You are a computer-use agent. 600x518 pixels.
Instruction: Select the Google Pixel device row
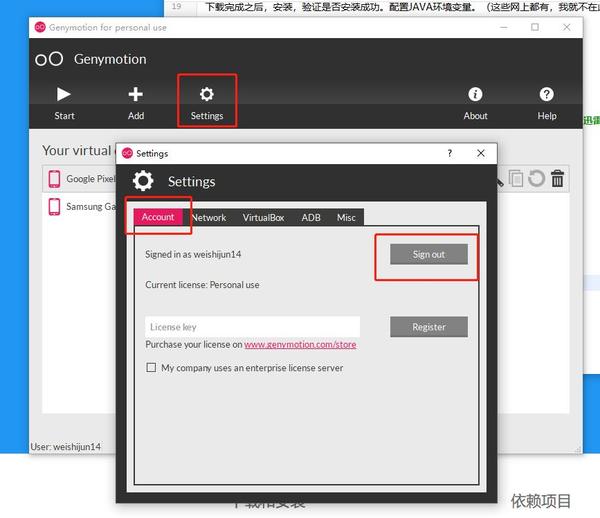point(80,179)
